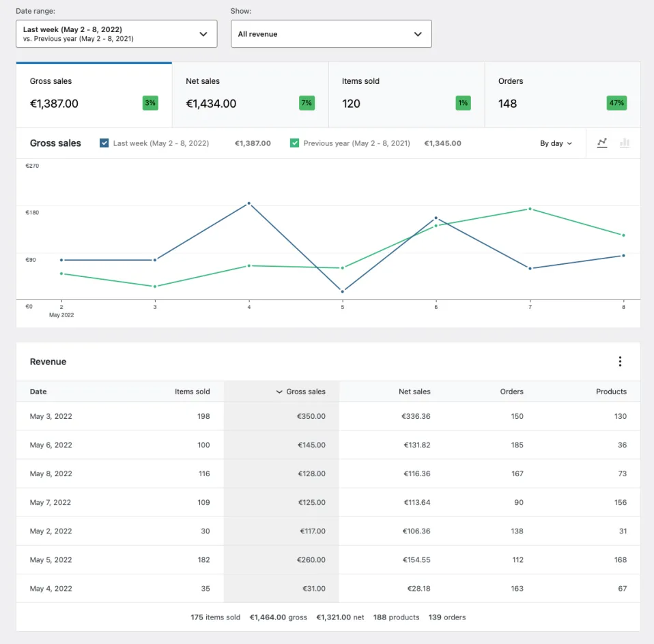
Task: Click the €1,464.00 gross total in footer
Action: click(279, 617)
